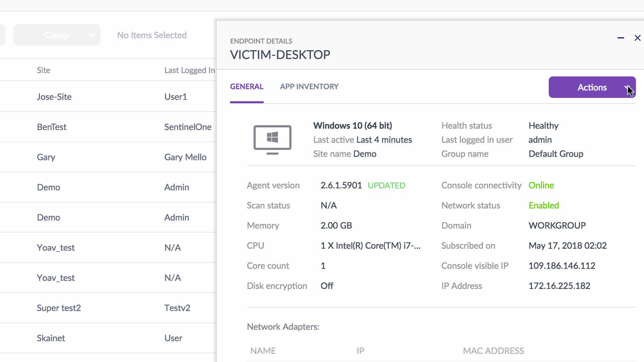Click the Online console connectivity status
The width and height of the screenshot is (644, 362).
(x=541, y=185)
